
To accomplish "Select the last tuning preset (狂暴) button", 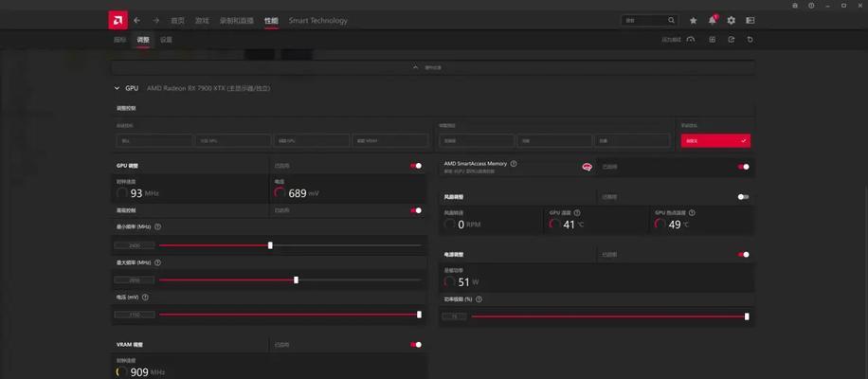I will (x=632, y=140).
